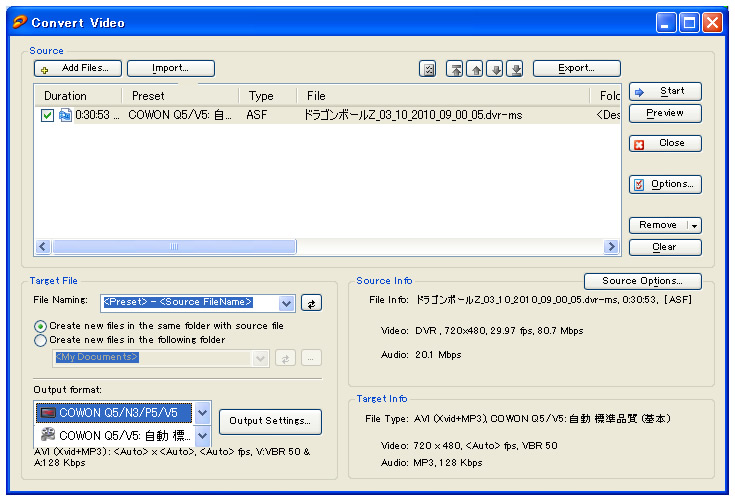
Task: Select the dvr-ms file name in list
Action: pyautogui.click(x=413, y=115)
